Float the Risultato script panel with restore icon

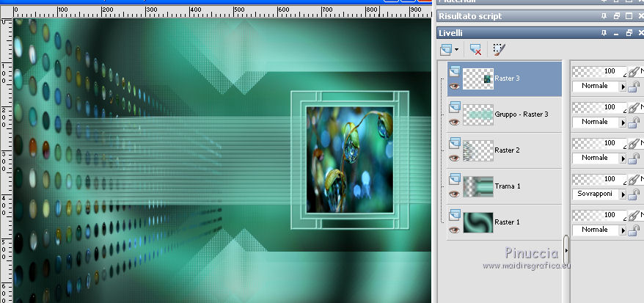click(x=616, y=16)
